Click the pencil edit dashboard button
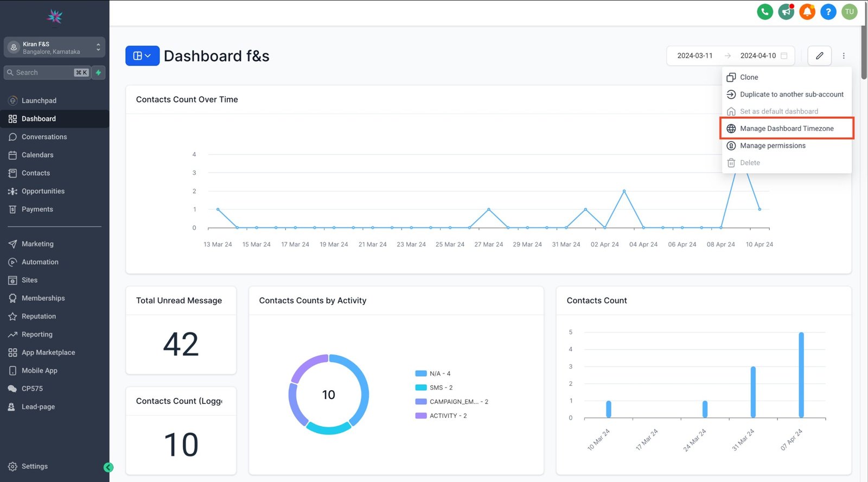This screenshot has height=482, width=868. (x=819, y=55)
